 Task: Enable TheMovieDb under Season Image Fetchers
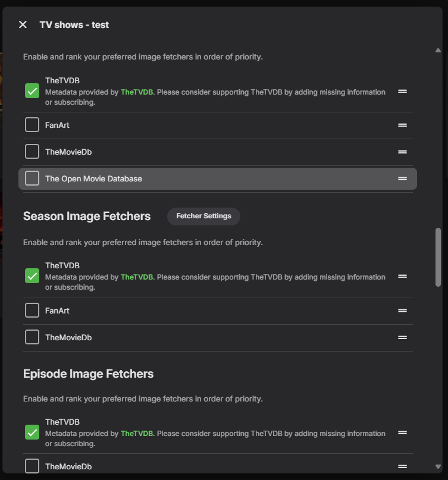pyautogui.click(x=32, y=337)
